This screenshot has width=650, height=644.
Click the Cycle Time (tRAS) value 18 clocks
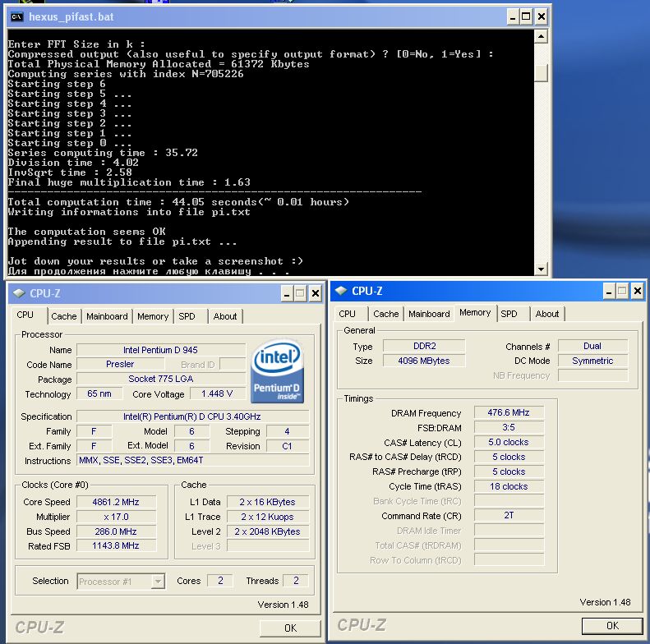(509, 486)
